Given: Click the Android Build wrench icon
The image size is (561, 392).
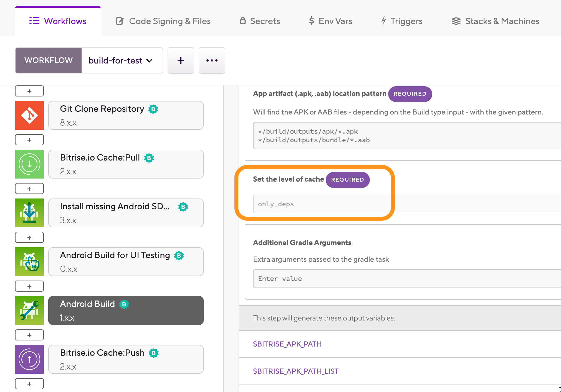Looking at the screenshot, I should pos(29,310).
